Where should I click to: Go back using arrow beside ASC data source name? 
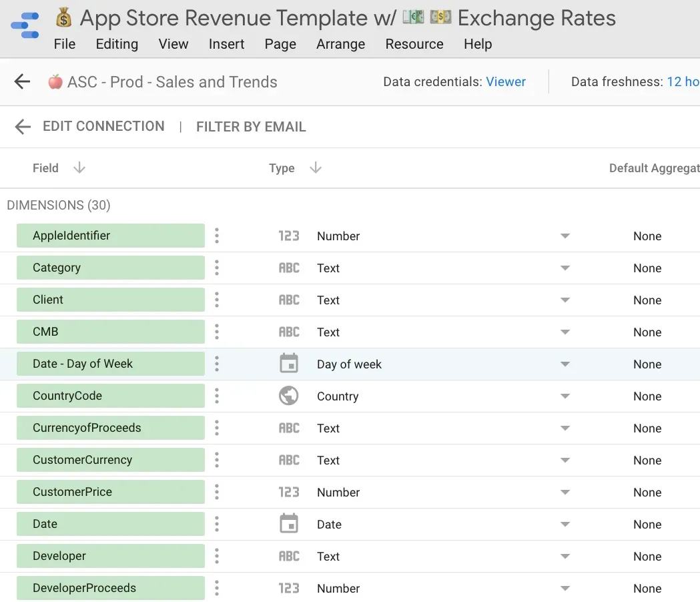(22, 81)
